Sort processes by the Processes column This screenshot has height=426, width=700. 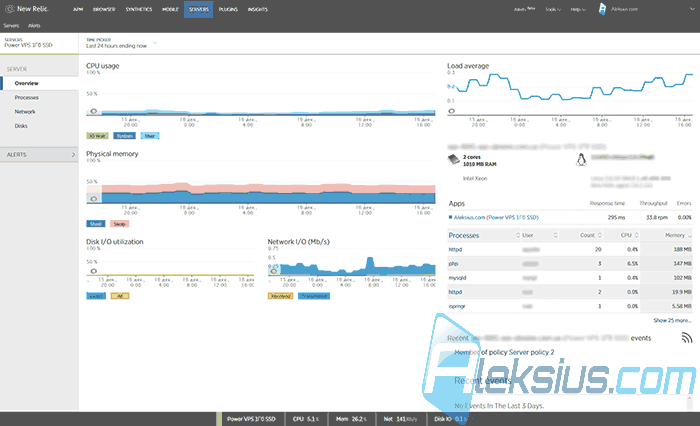coord(484,235)
